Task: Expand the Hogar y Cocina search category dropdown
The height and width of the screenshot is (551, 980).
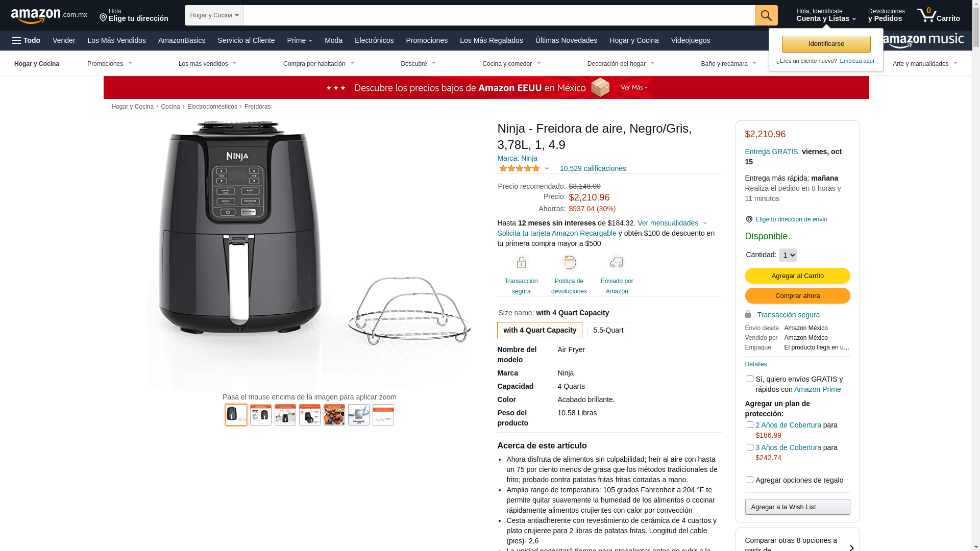Action: coord(214,15)
